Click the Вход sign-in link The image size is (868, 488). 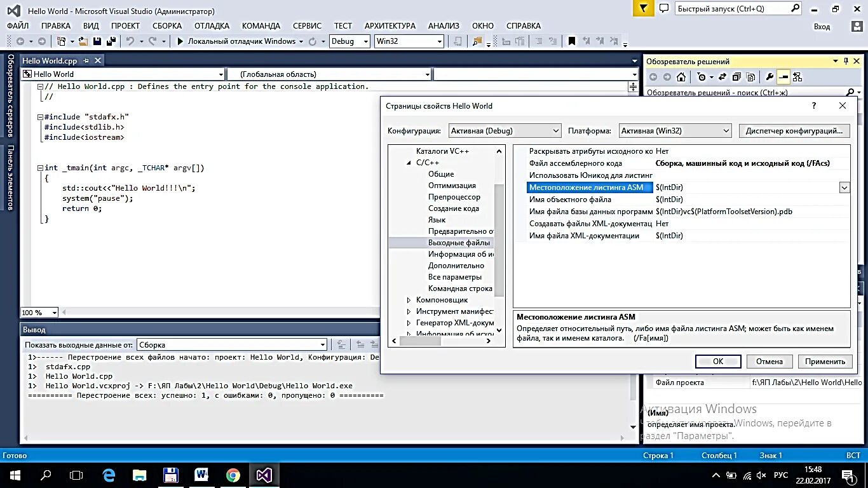coord(822,27)
